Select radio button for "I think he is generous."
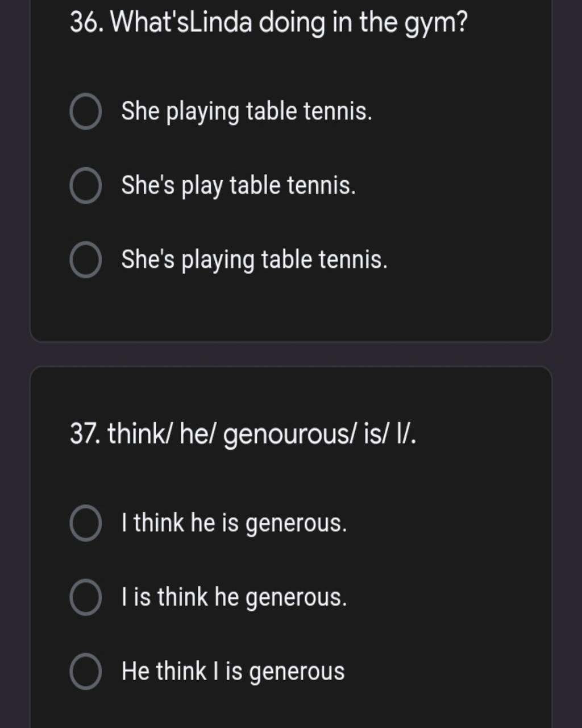Screen dimensions: 582x728 (86, 524)
